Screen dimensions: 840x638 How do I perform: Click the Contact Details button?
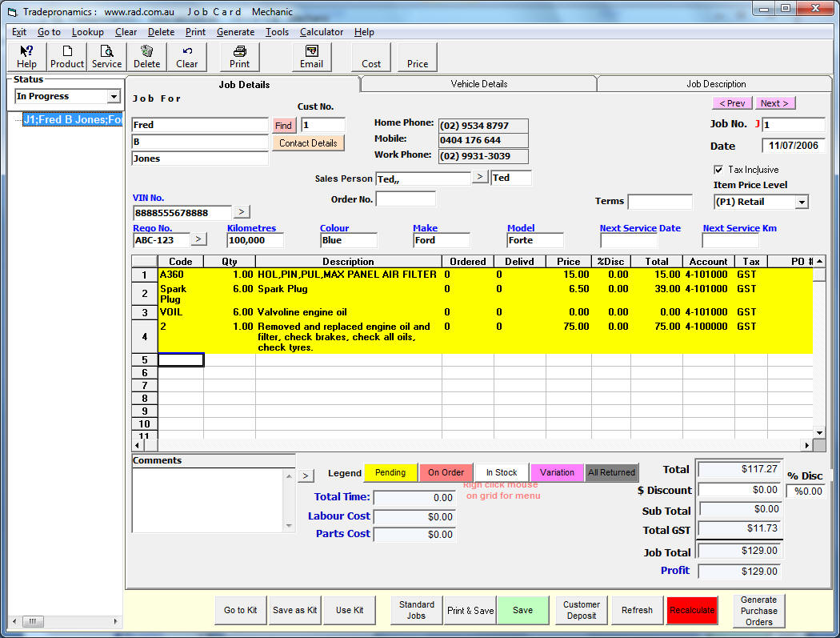coord(308,142)
